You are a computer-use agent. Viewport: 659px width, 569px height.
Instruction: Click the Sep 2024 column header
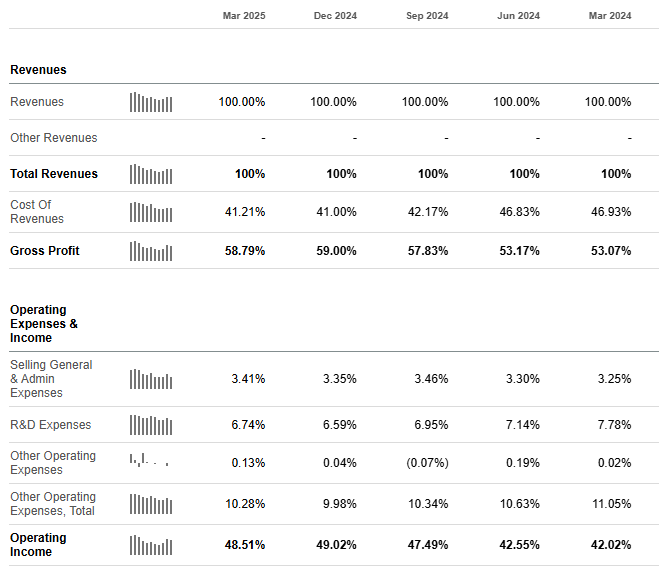tap(426, 15)
